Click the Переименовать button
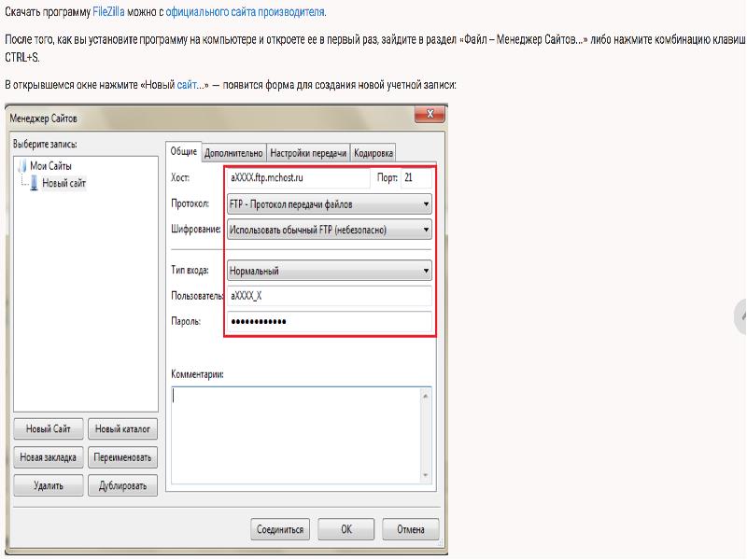 (x=122, y=457)
